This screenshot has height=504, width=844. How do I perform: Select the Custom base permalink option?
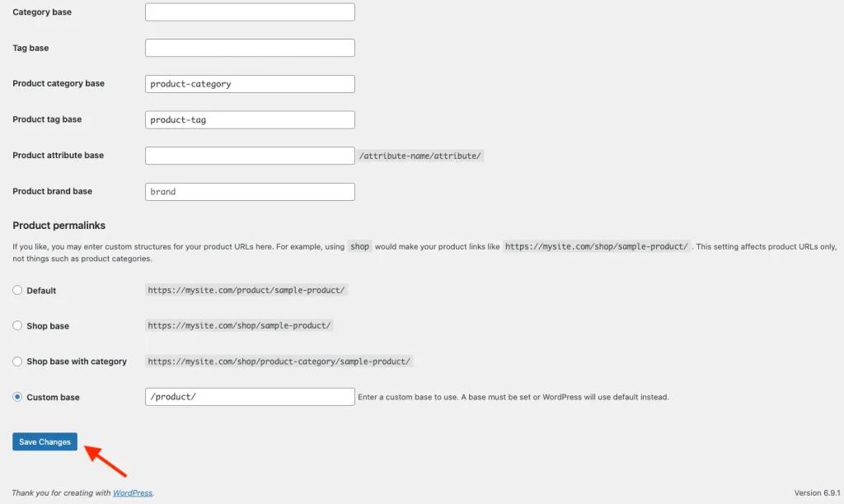16,396
